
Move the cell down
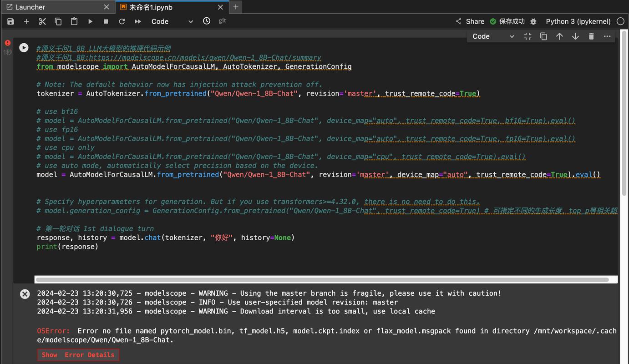coord(575,36)
